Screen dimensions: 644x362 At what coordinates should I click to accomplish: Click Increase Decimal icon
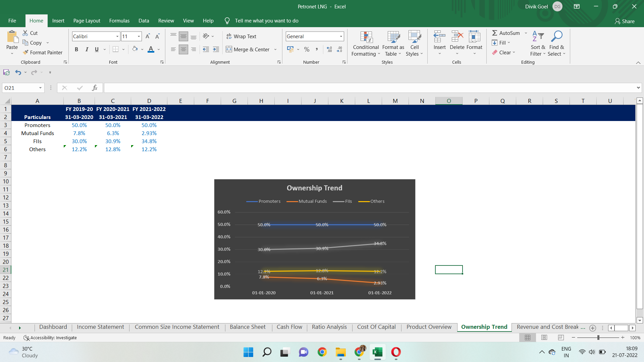[x=329, y=49]
